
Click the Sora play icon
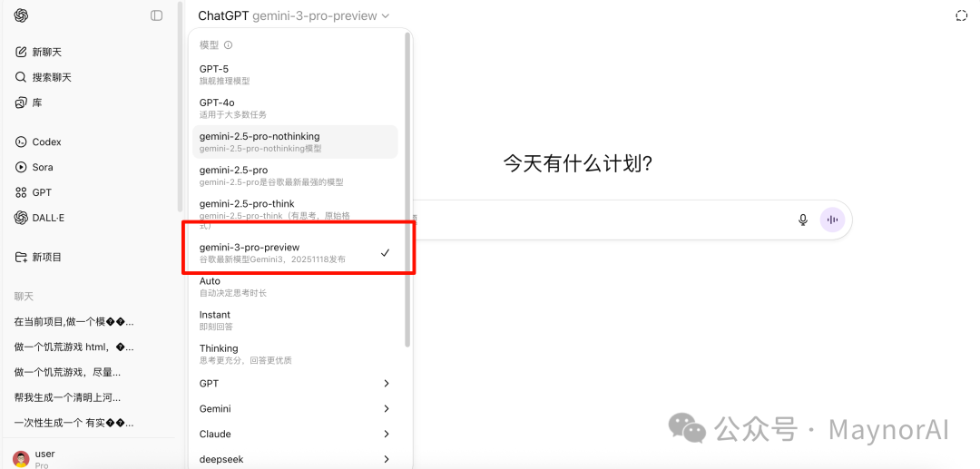(x=21, y=167)
